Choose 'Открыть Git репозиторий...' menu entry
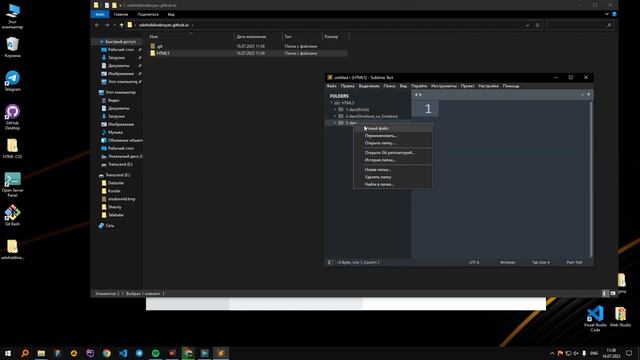Screen dimensions: 640x360 click(x=393, y=153)
